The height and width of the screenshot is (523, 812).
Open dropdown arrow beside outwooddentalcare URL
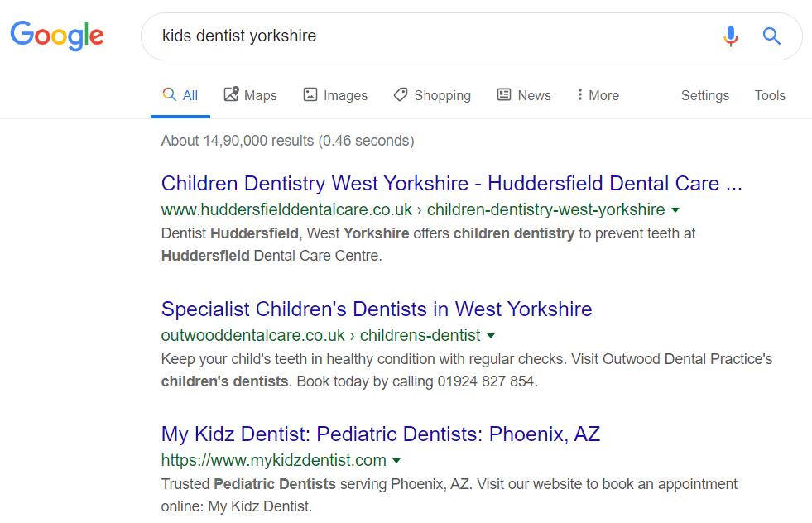(x=491, y=336)
